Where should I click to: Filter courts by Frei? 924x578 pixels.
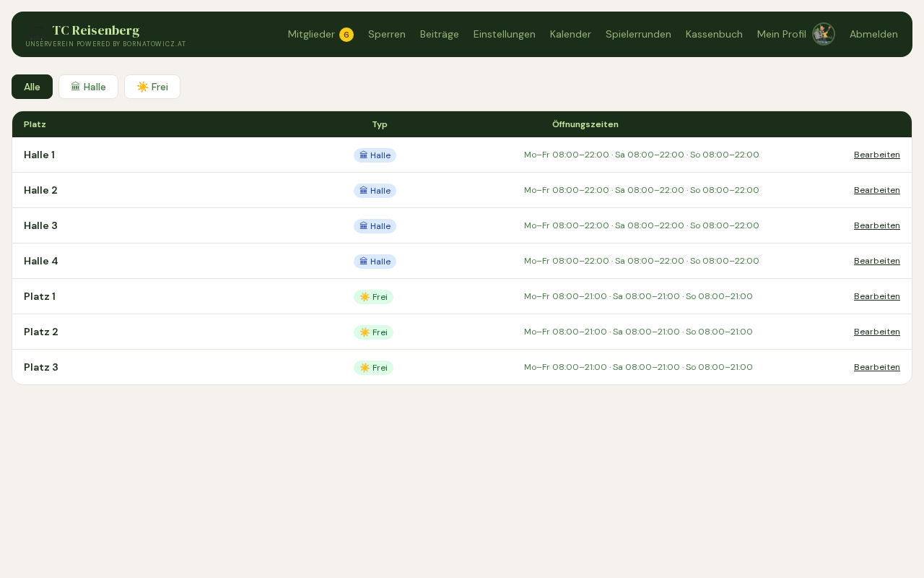tap(152, 87)
